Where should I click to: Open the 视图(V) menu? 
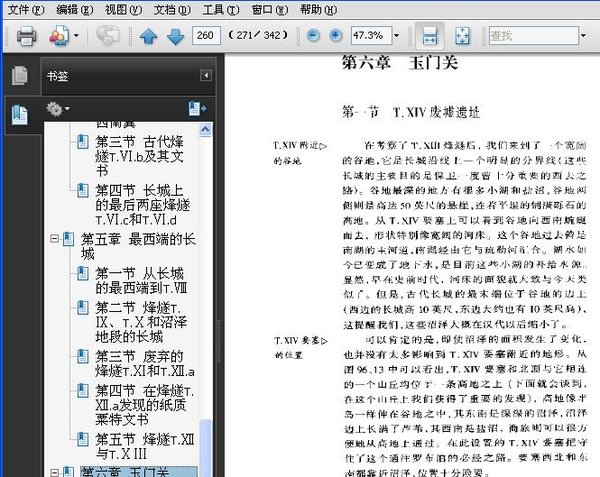click(123, 10)
